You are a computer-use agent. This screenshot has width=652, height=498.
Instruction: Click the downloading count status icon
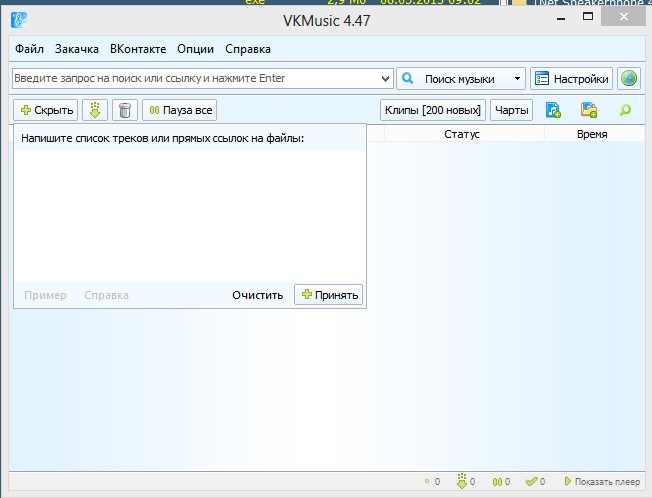462,481
